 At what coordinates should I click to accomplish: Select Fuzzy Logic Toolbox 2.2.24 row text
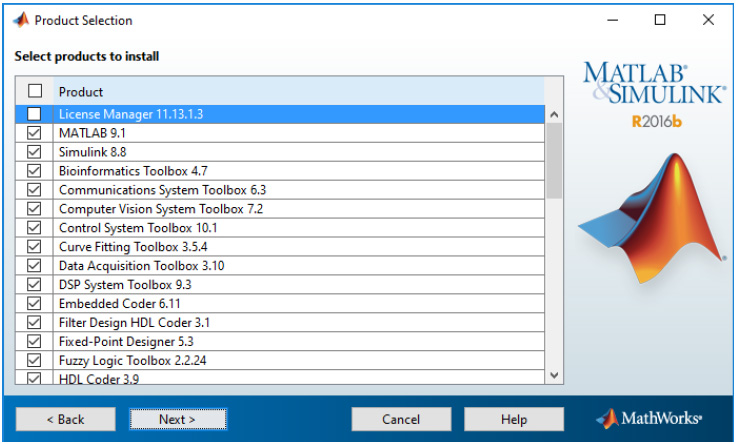[132, 360]
